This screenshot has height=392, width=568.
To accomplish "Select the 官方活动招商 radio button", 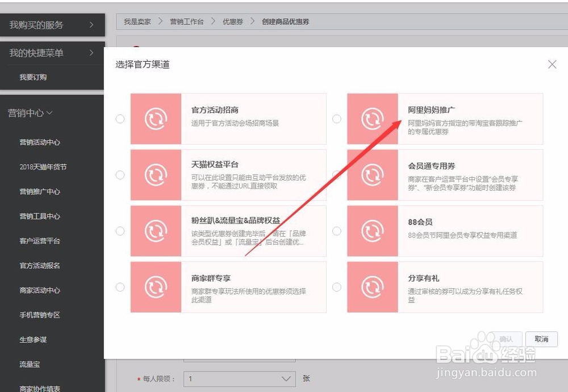I will click(x=120, y=119).
